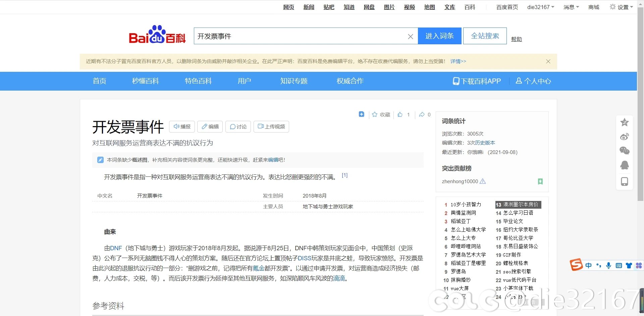Click 下载百科APP link
Screen dimensions: 644x316
pos(477,81)
